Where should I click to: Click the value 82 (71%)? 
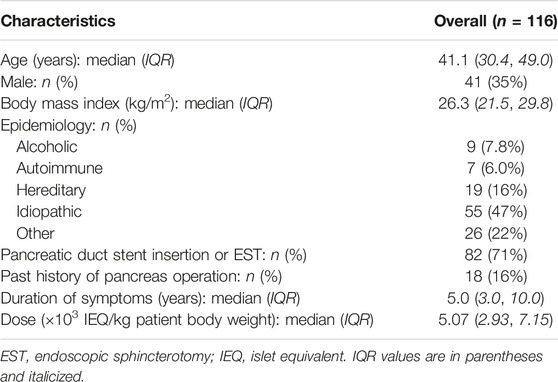495,255
